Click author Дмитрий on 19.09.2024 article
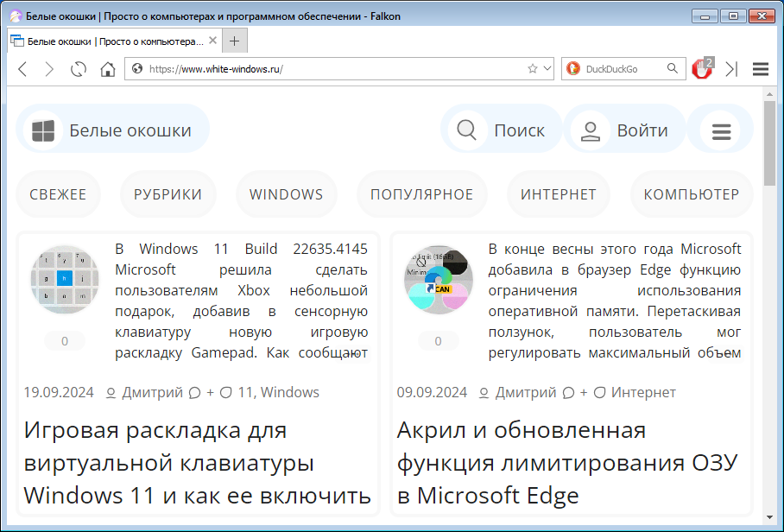The width and height of the screenshot is (784, 532). tap(153, 392)
